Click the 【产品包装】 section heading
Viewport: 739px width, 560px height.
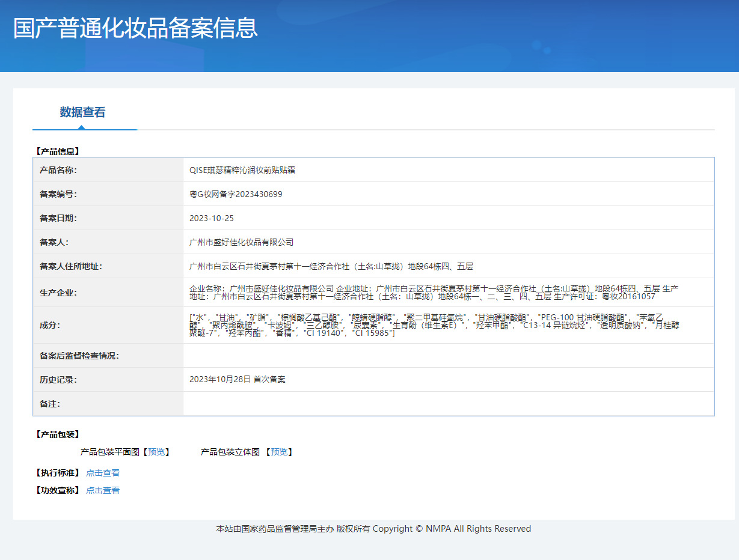click(x=58, y=434)
